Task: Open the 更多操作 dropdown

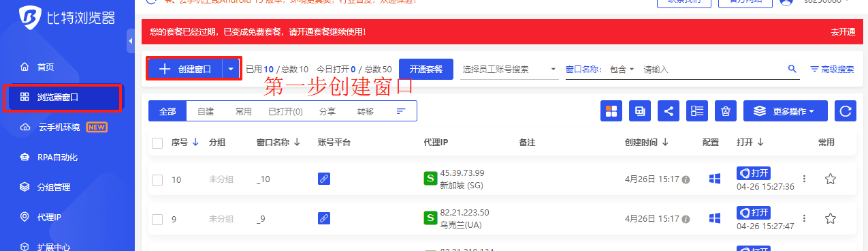Action: (x=785, y=111)
